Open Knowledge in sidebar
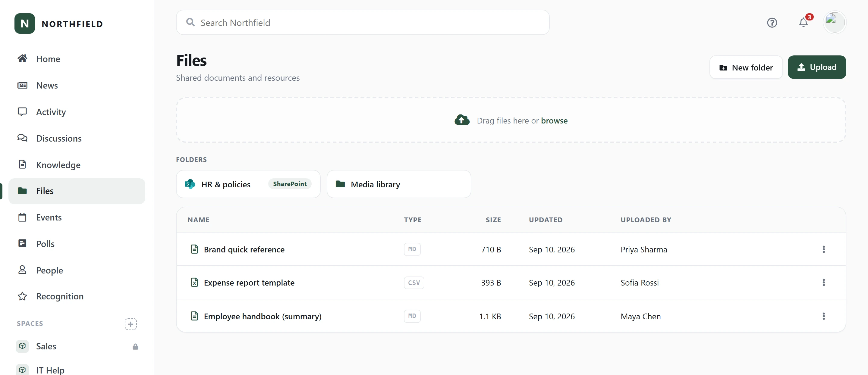 click(77, 165)
